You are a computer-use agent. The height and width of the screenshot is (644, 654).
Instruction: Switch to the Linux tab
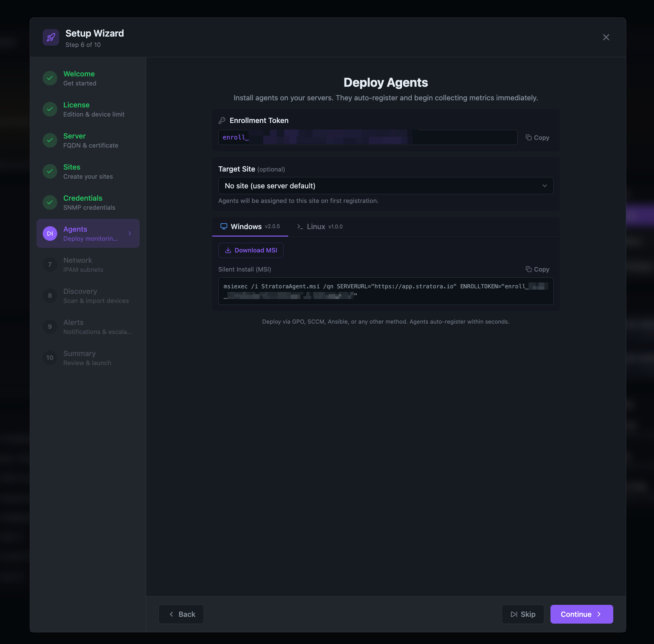point(316,226)
